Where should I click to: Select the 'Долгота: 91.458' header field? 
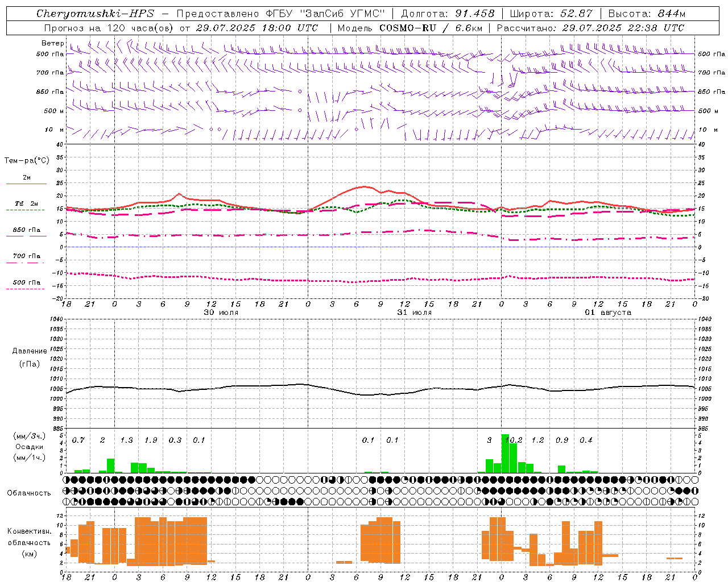click(x=448, y=14)
